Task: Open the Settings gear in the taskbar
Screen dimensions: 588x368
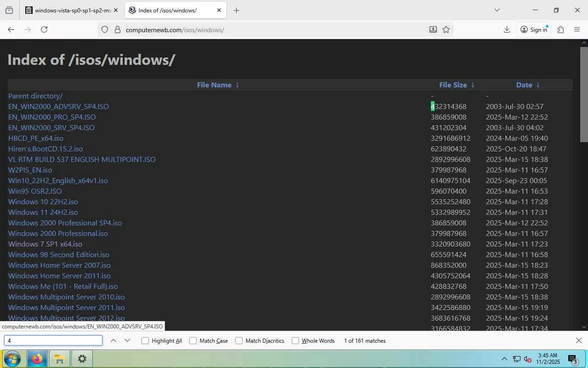Action: point(82,359)
